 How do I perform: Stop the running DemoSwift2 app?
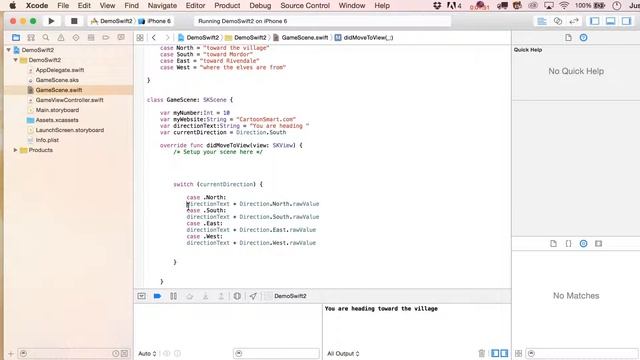(x=74, y=21)
